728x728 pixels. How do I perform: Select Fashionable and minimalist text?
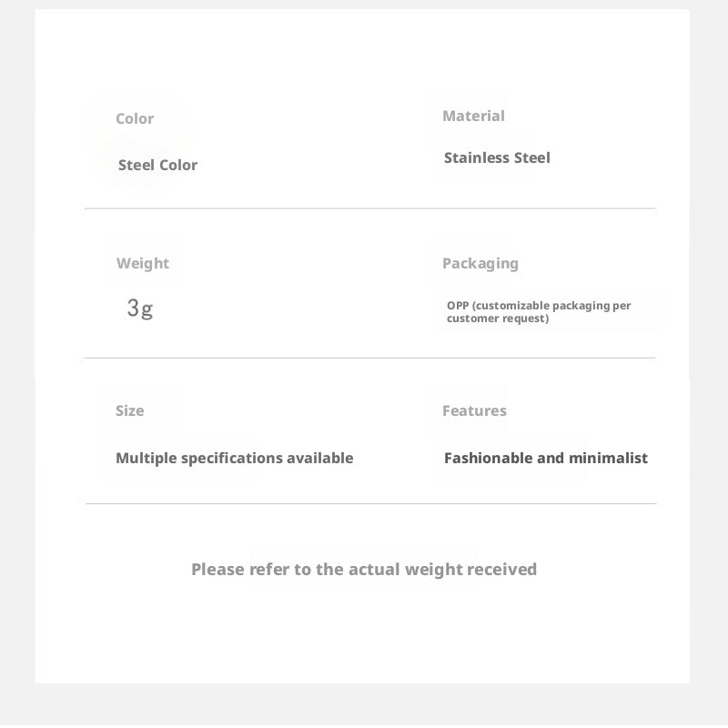[546, 459]
